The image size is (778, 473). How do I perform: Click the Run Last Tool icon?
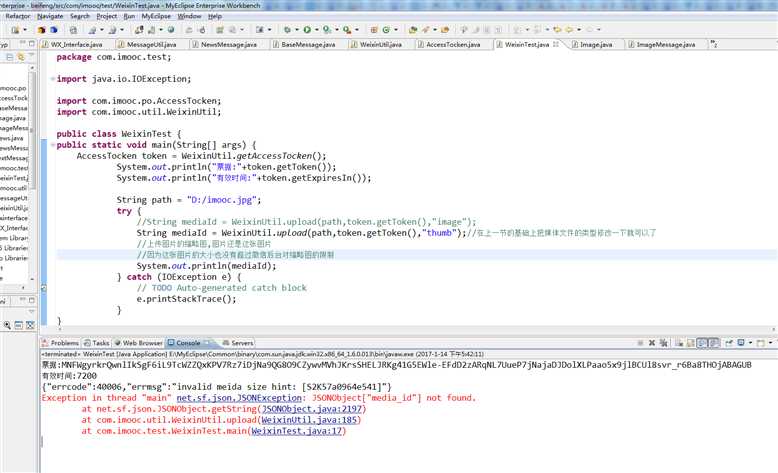click(347, 30)
